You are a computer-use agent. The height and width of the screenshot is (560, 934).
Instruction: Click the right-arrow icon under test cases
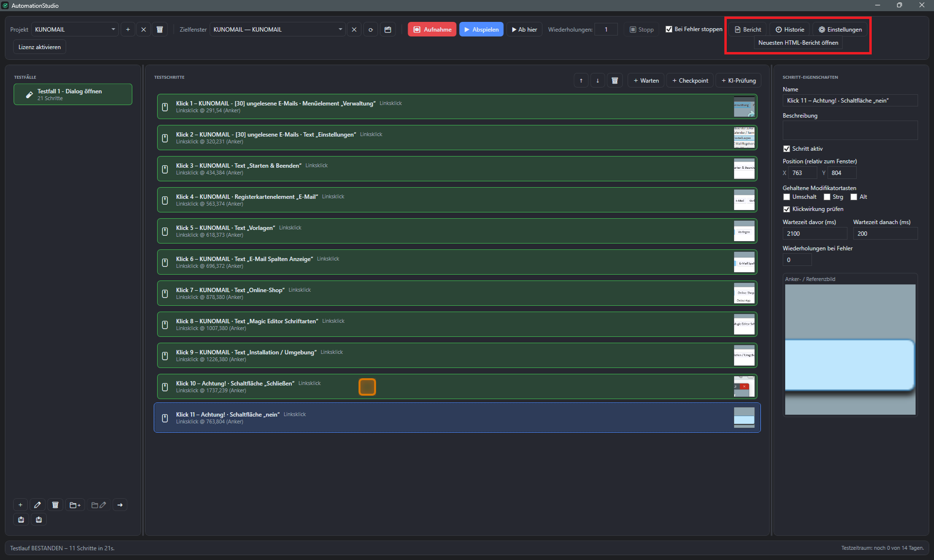(120, 505)
